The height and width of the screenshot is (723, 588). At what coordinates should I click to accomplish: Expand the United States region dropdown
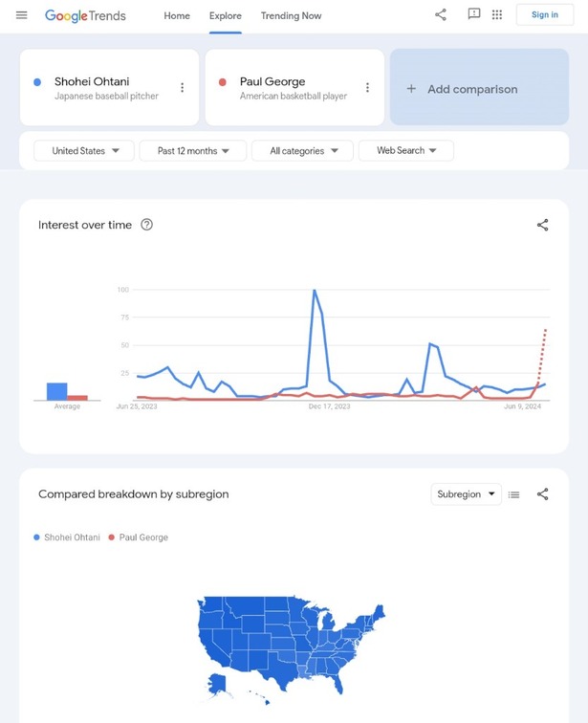[x=83, y=151]
